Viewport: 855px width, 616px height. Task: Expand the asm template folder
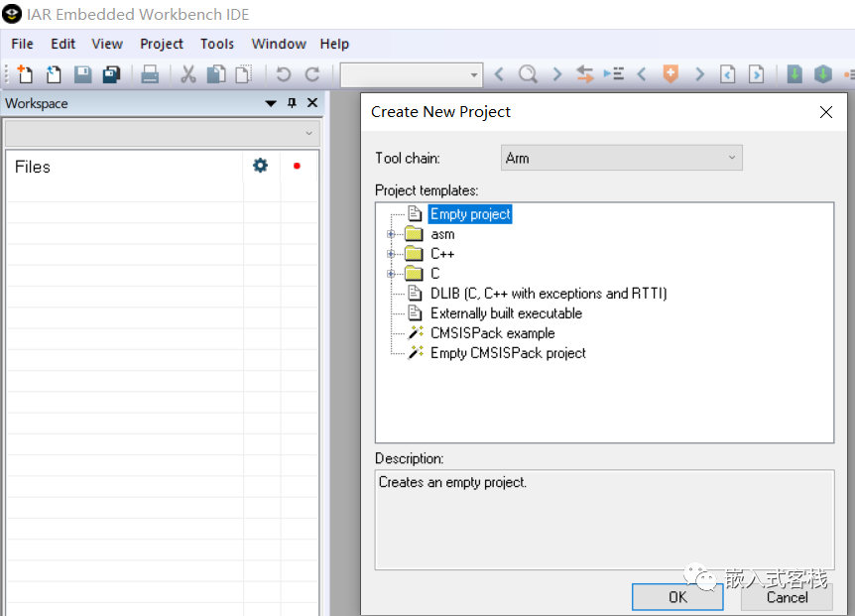(391, 234)
